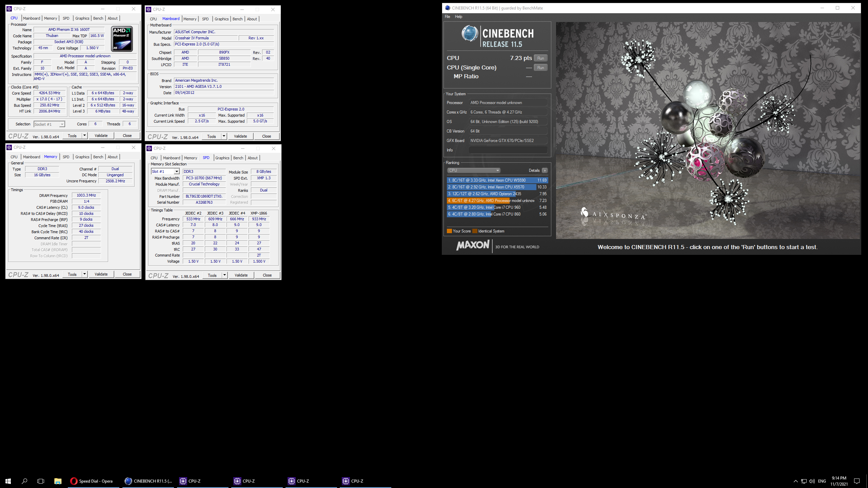Open Graphics tab in Mainboard CPU-Z window
Viewport: 868px width, 488px height.
tap(221, 19)
